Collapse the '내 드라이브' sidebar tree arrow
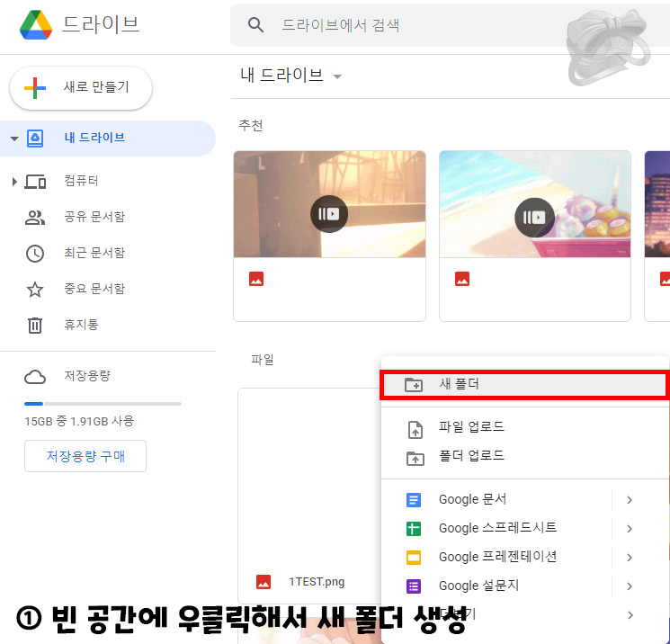670x644 pixels. coord(14,139)
